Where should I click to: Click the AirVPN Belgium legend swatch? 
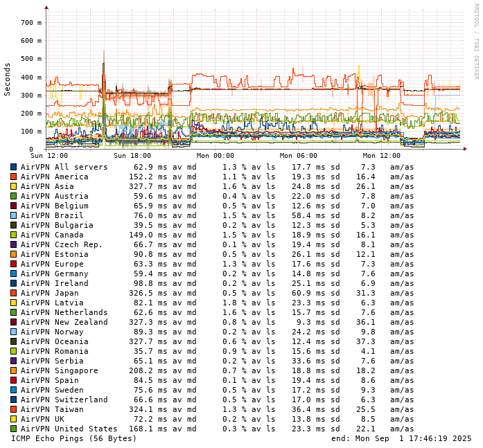coord(14,206)
